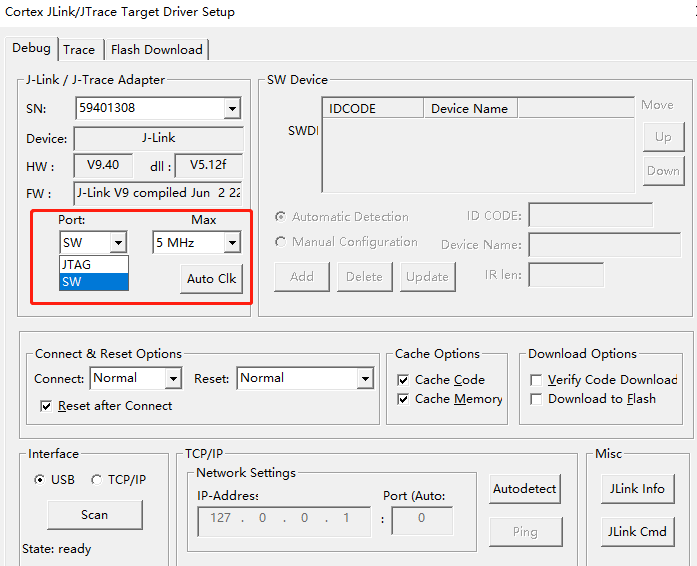Viewport: 697px width, 566px height.
Task: Toggle Reset after Connect checkbox
Action: [x=46, y=406]
